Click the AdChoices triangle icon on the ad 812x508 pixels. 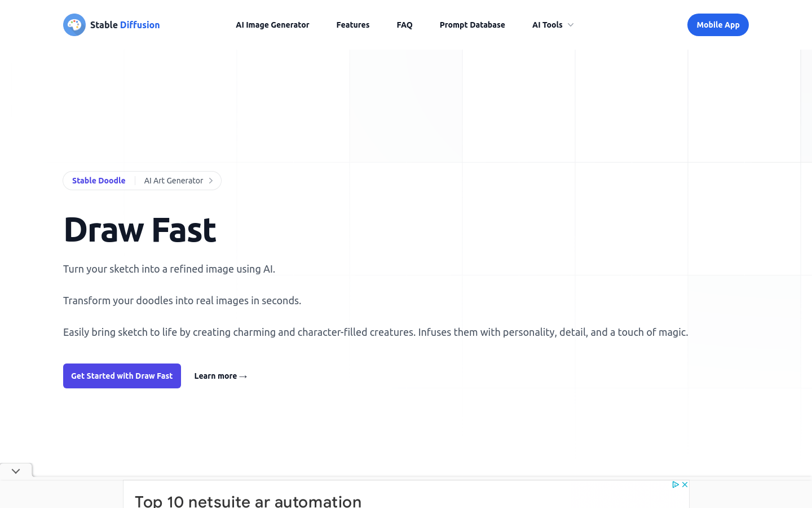point(676,484)
